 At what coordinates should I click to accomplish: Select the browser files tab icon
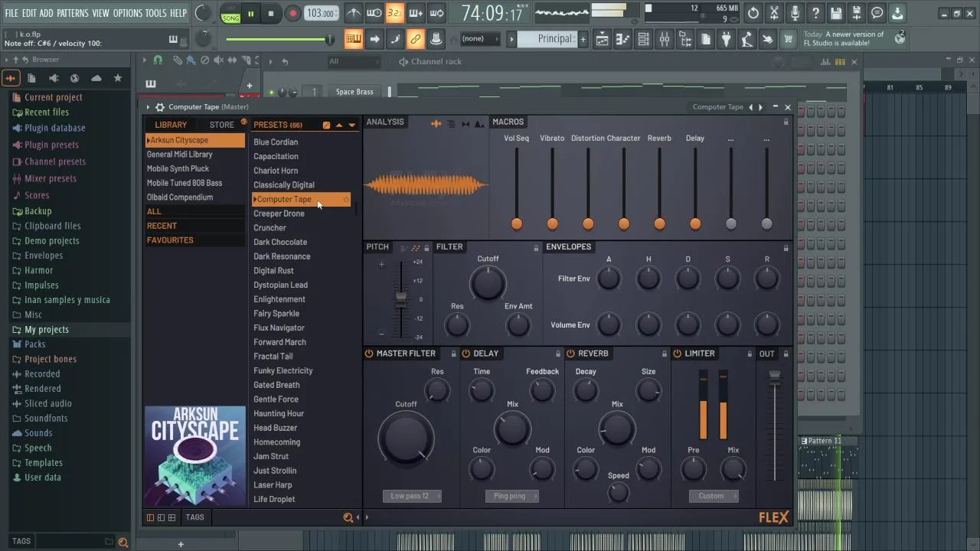tap(31, 78)
